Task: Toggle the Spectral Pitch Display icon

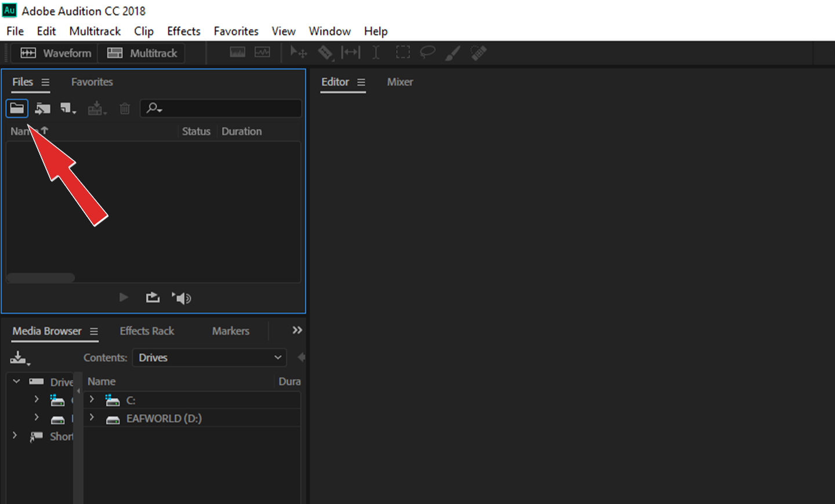Action: 262,53
